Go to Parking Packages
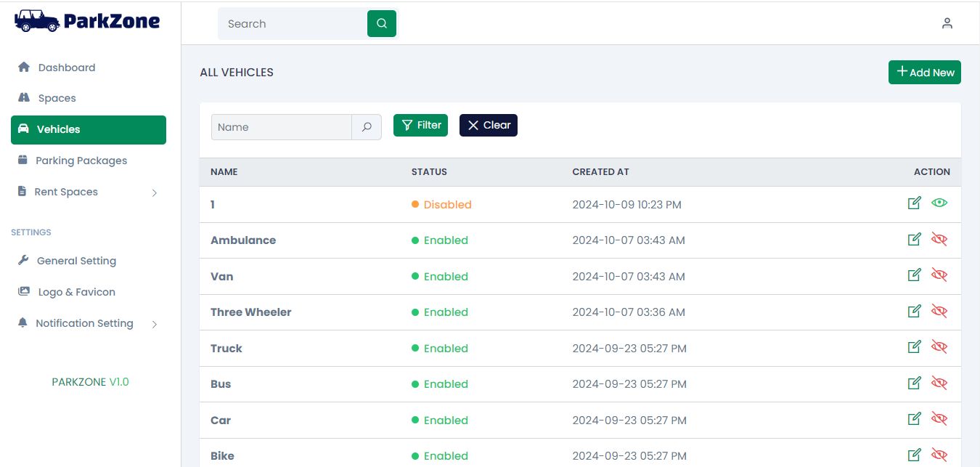980x467 pixels. 81,161
